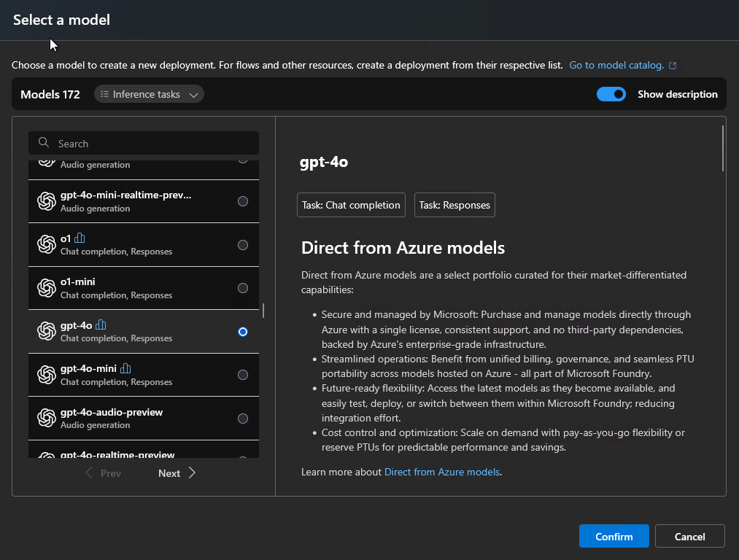
Task: Open Direct from Azure models link
Action: [x=442, y=472]
